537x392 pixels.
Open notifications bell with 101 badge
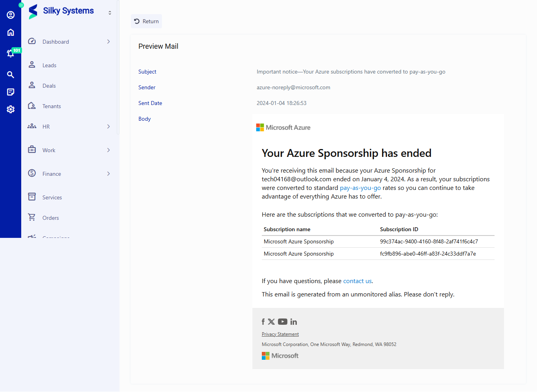(x=11, y=53)
